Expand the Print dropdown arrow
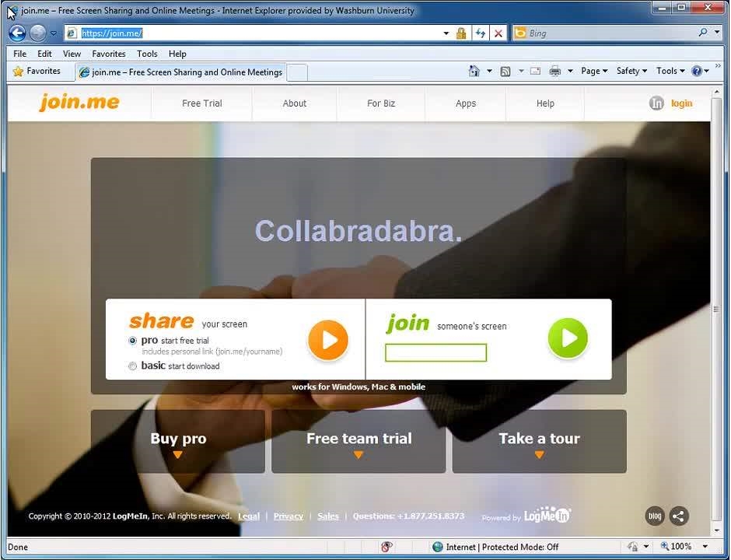731x560 pixels. point(570,71)
